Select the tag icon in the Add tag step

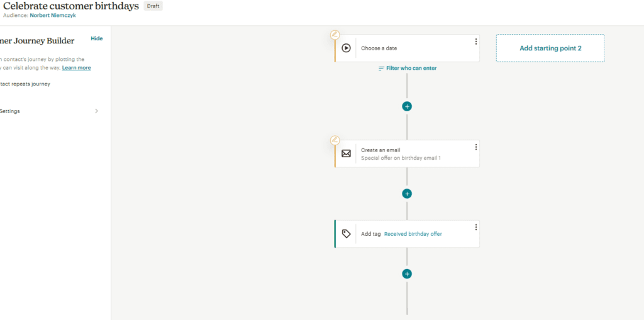click(x=346, y=234)
